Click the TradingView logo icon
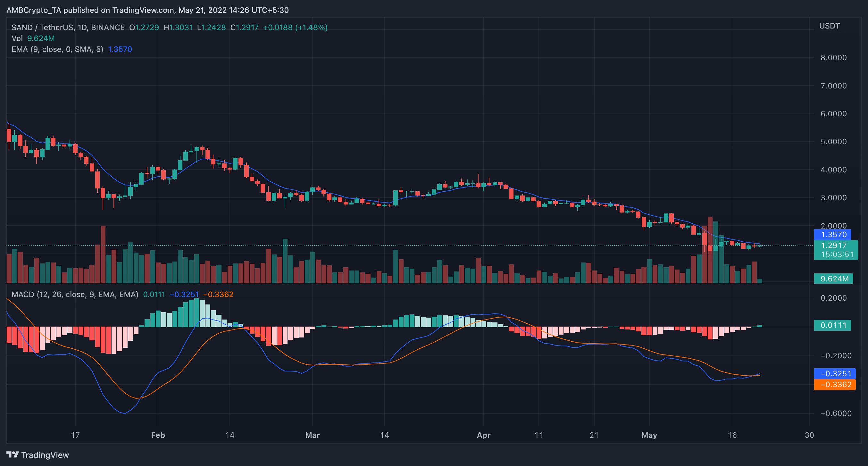The width and height of the screenshot is (868, 466). point(13,455)
